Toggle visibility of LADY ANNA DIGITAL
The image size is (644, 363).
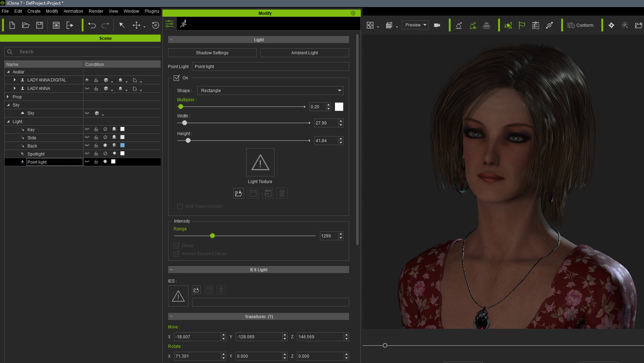pyautogui.click(x=87, y=80)
